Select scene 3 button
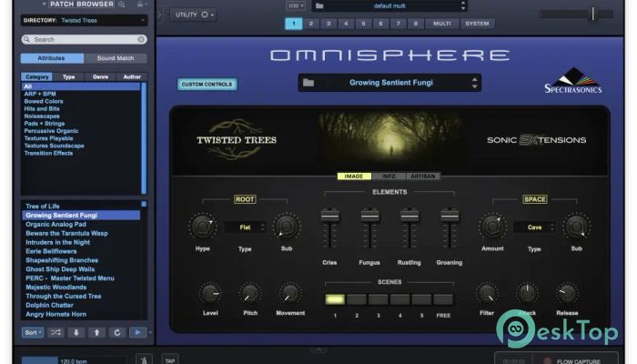This screenshot has width=637, height=364. pyautogui.click(x=379, y=299)
